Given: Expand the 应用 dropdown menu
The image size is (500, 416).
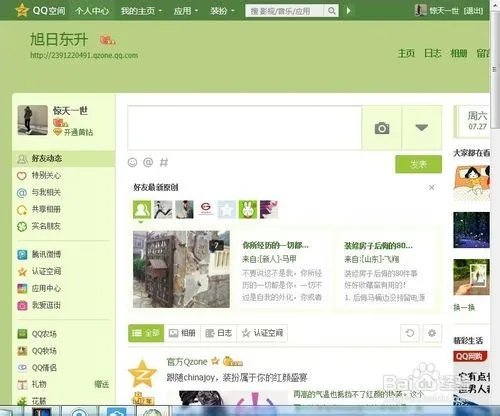Looking at the screenshot, I should [186, 11].
